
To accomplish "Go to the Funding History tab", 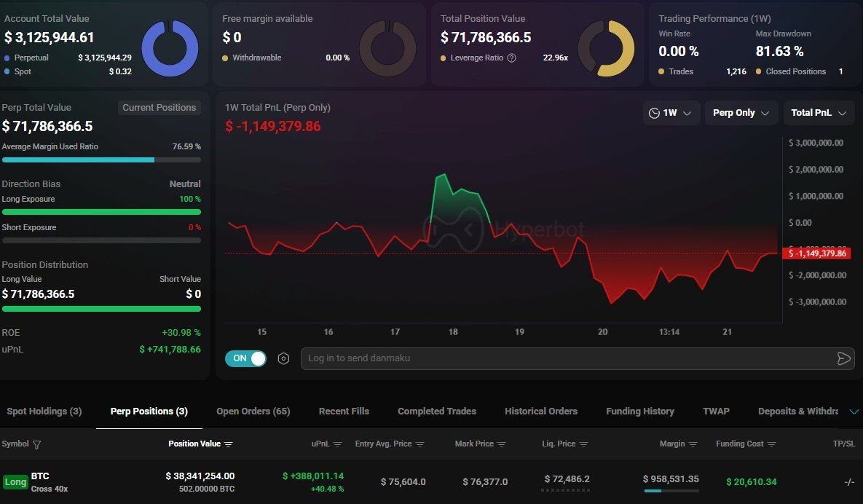I will click(639, 412).
